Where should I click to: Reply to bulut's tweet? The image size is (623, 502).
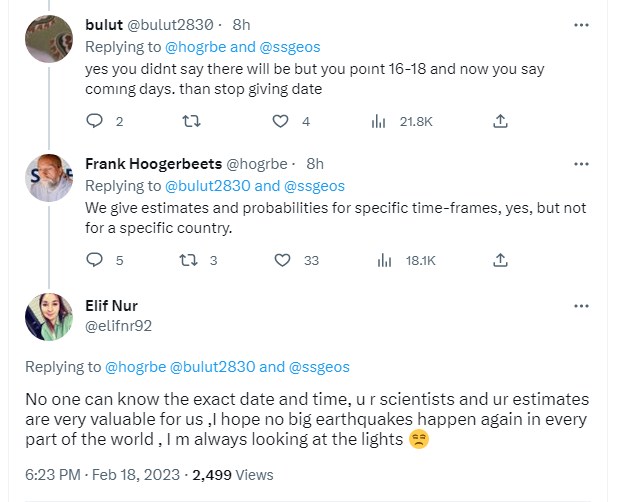[x=95, y=121]
